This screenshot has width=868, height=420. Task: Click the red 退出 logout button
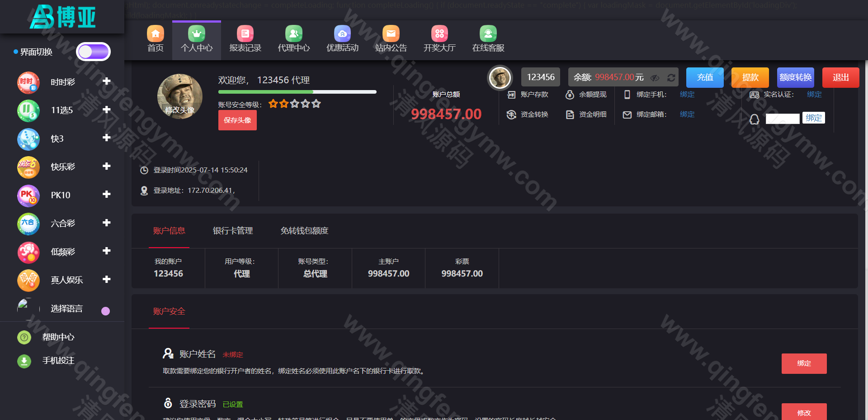(x=841, y=77)
